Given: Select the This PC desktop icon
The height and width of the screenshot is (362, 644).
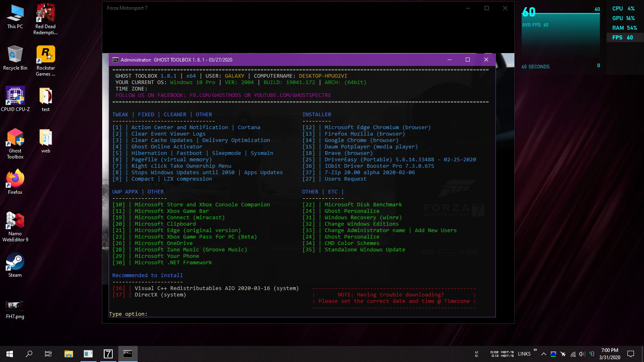Looking at the screenshot, I should click(15, 17).
